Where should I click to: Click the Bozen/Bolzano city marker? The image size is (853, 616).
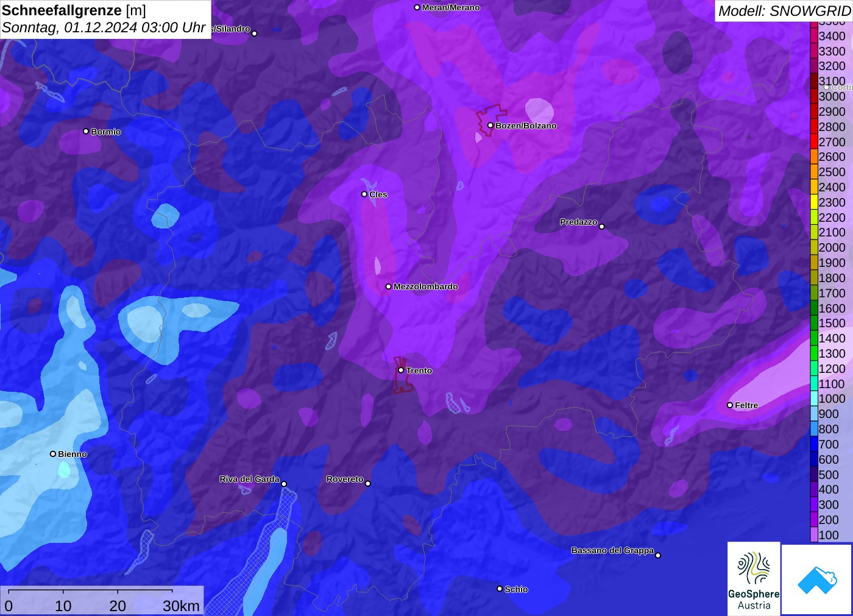click(x=490, y=126)
